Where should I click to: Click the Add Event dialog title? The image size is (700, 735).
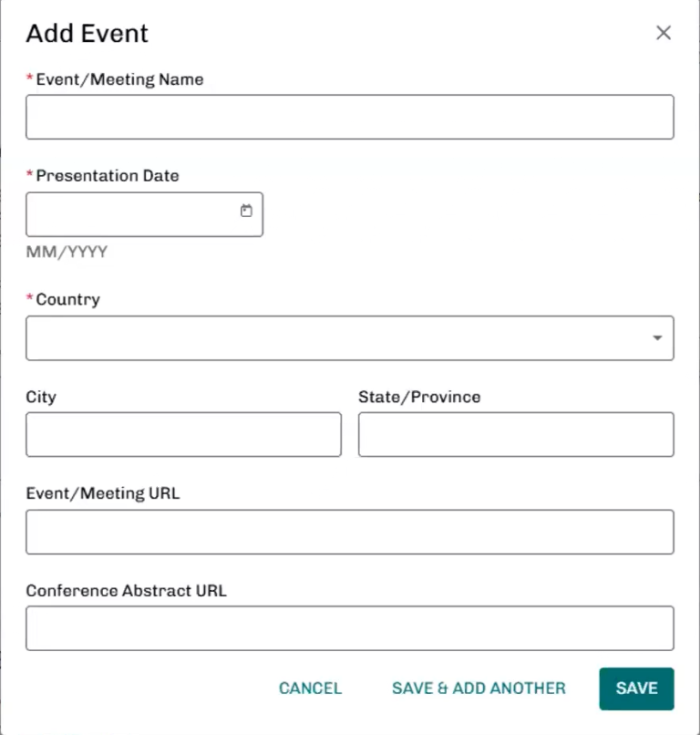click(87, 34)
